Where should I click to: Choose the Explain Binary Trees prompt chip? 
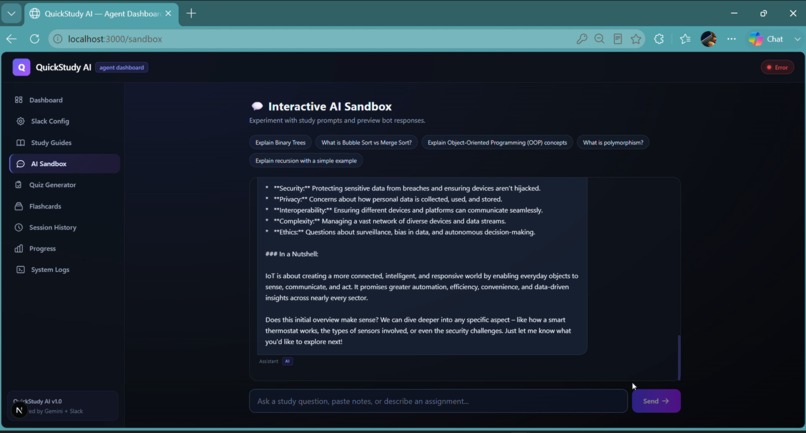pyautogui.click(x=280, y=142)
